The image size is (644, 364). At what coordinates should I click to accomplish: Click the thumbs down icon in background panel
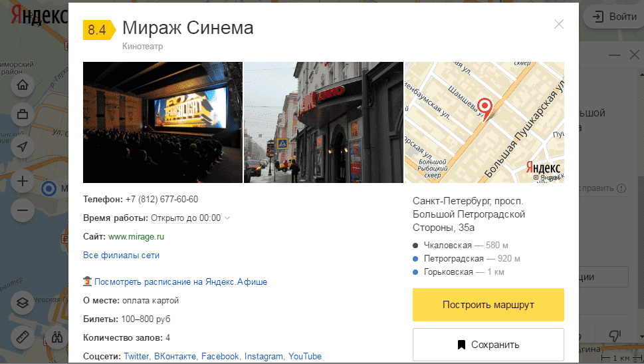tap(615, 336)
